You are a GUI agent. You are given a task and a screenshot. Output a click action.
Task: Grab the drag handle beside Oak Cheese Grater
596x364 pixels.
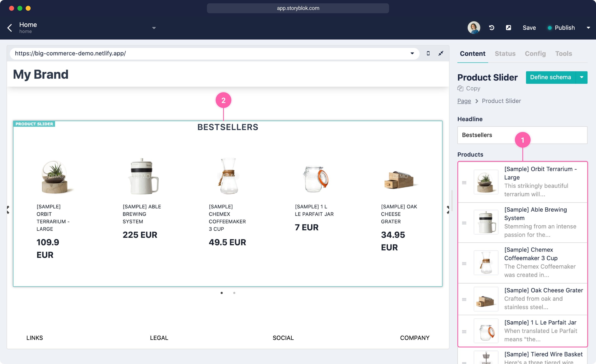[465, 299]
